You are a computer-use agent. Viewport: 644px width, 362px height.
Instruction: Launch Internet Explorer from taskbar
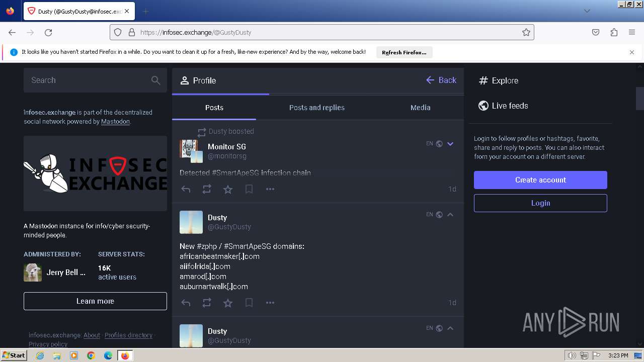40,355
